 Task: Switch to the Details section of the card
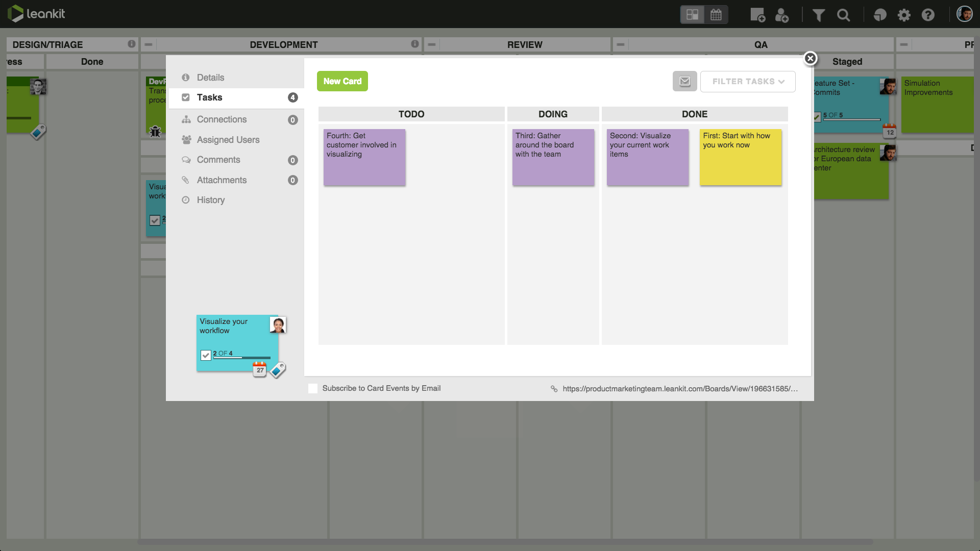(210, 77)
